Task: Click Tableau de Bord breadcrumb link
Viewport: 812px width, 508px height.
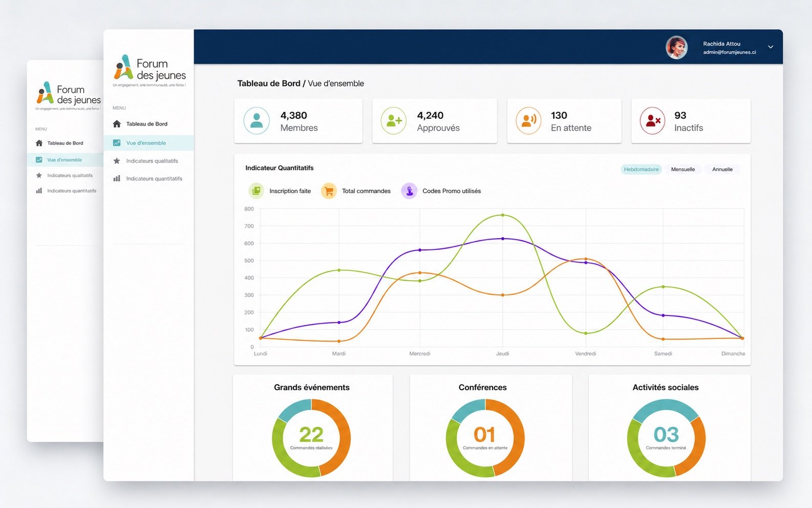Action: coord(269,83)
